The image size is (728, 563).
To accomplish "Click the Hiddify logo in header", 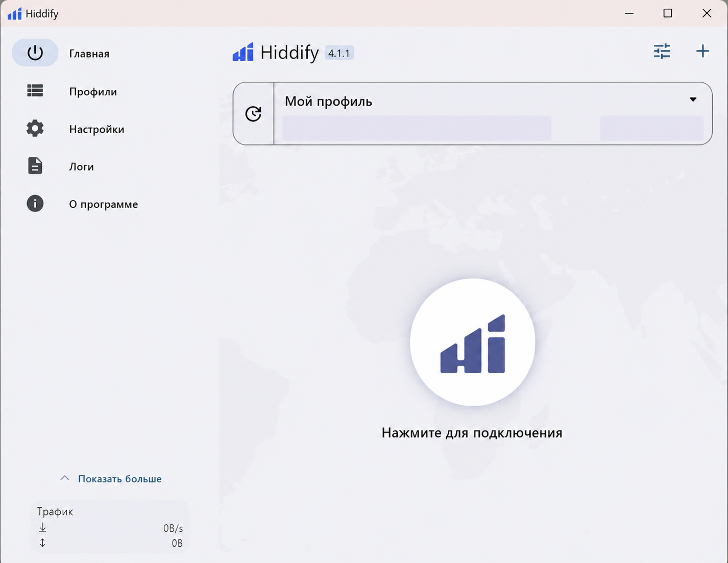I will pos(243,52).
